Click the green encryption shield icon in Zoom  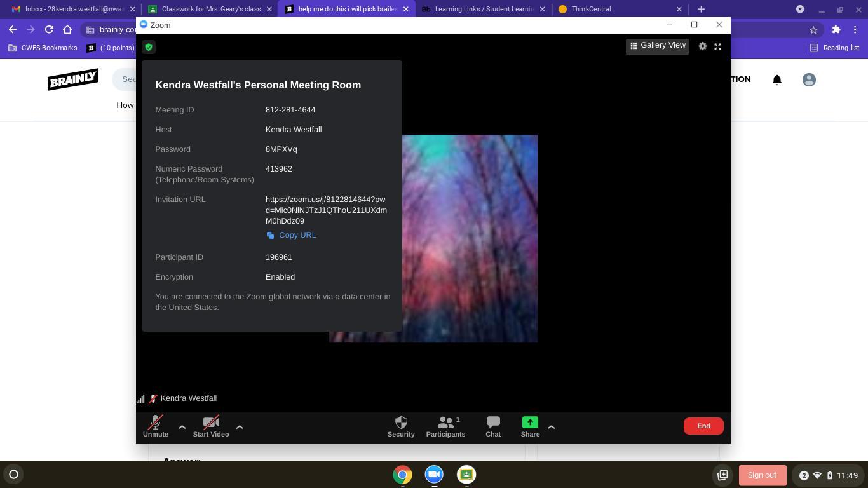[149, 47]
